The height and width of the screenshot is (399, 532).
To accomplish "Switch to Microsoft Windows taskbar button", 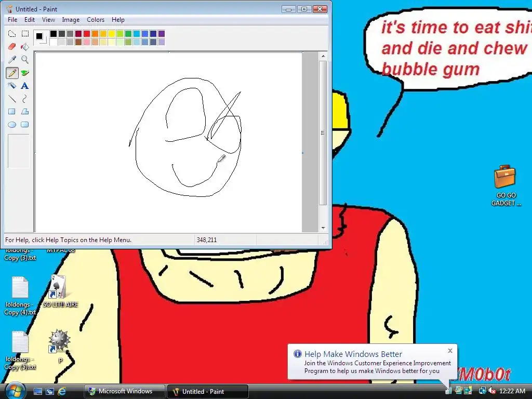I will point(125,391).
